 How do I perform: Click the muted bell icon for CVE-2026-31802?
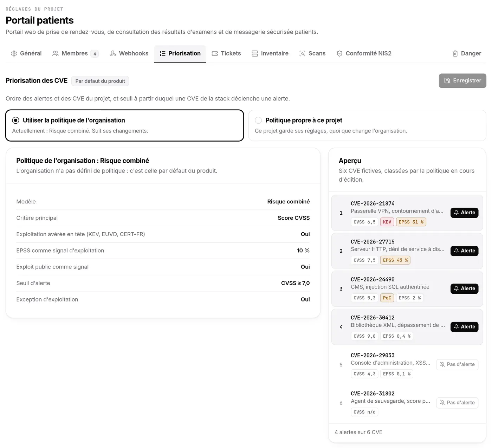click(x=442, y=403)
